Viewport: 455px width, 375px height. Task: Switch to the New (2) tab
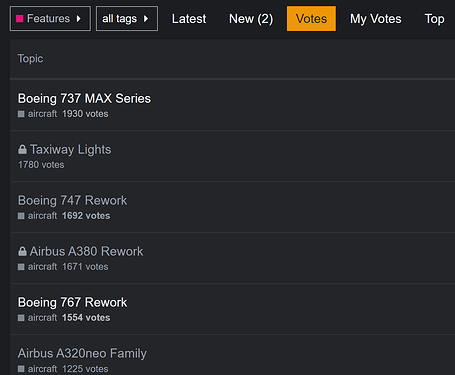click(x=251, y=19)
